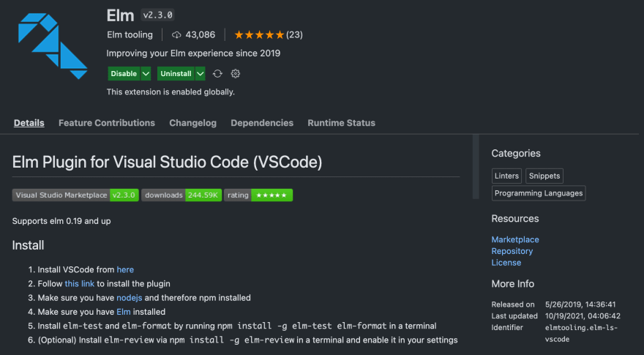Click the Categories heading
644x355 pixels.
coord(516,153)
